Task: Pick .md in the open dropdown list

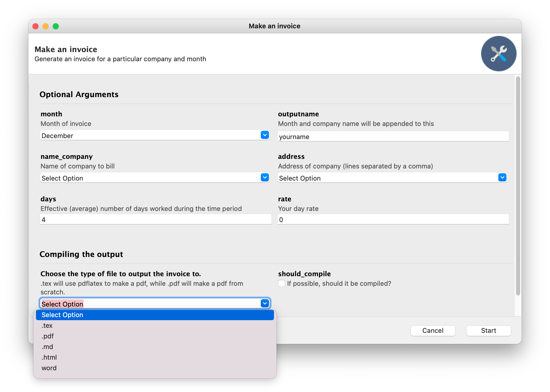Action: (x=47, y=347)
